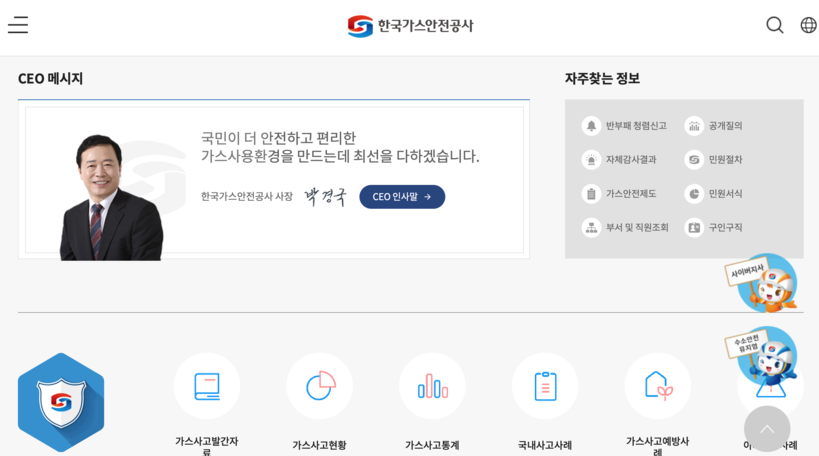Click the 한국가스안전공사 logo
Viewport: 819px width, 456px height.
(410, 26)
